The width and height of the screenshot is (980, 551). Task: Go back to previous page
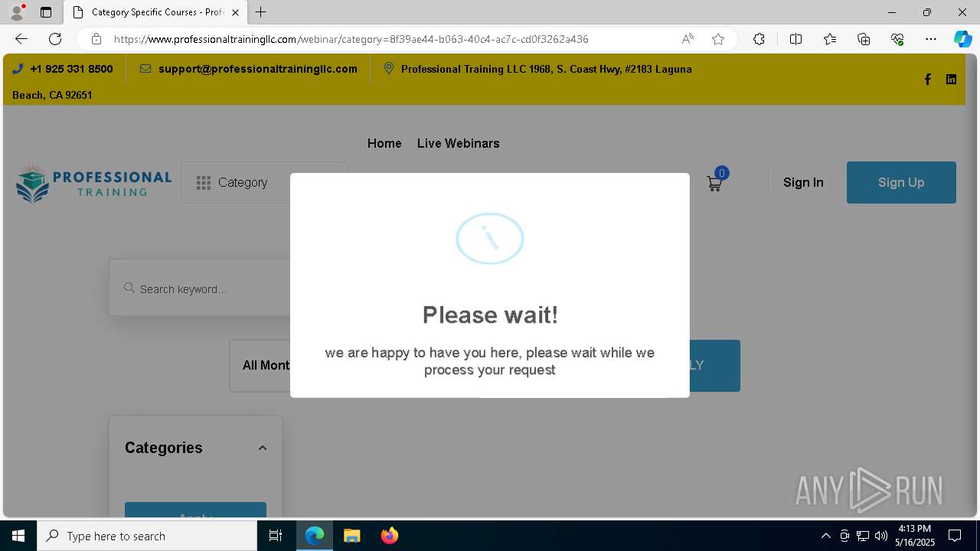coord(21,39)
